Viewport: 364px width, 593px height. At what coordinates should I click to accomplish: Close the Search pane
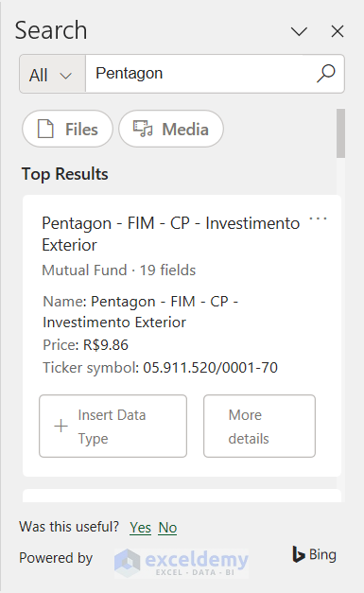[x=338, y=31]
